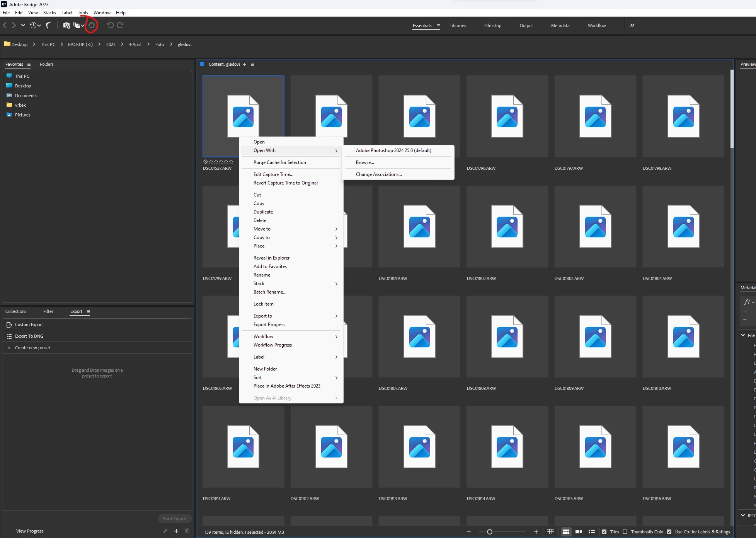Click the Open in Camera Raw aperture icon
The image size is (756, 538).
pyautogui.click(x=92, y=26)
